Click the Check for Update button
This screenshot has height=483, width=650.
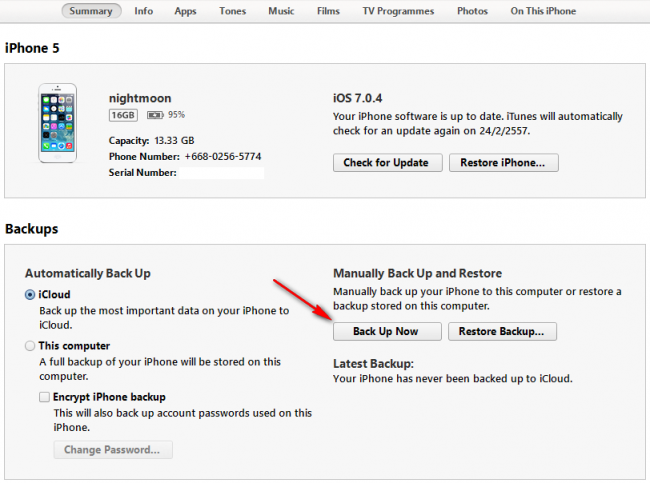(x=388, y=163)
